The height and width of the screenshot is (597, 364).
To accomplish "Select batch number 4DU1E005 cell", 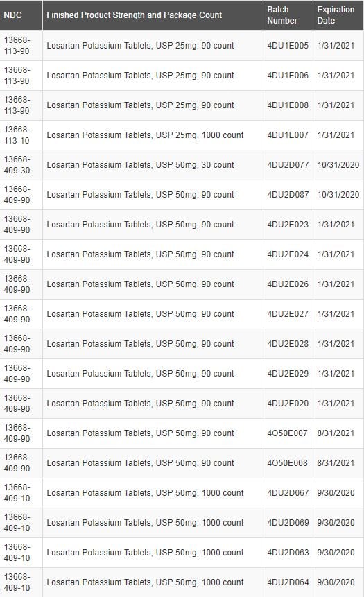I will 288,46.
